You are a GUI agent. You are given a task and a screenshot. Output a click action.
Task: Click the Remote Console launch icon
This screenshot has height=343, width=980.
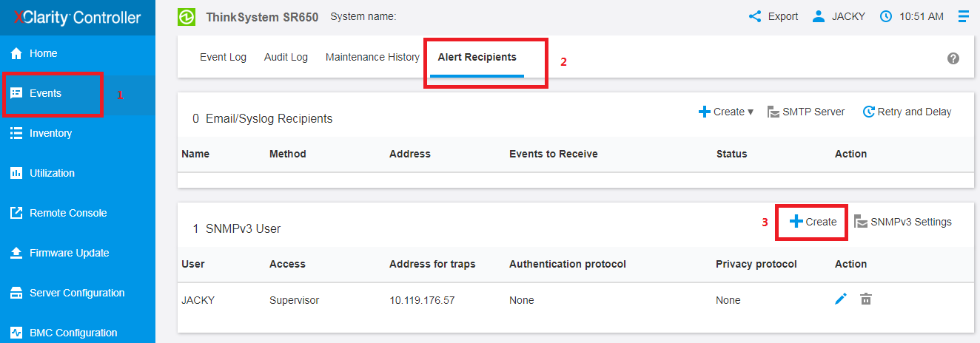coord(16,213)
